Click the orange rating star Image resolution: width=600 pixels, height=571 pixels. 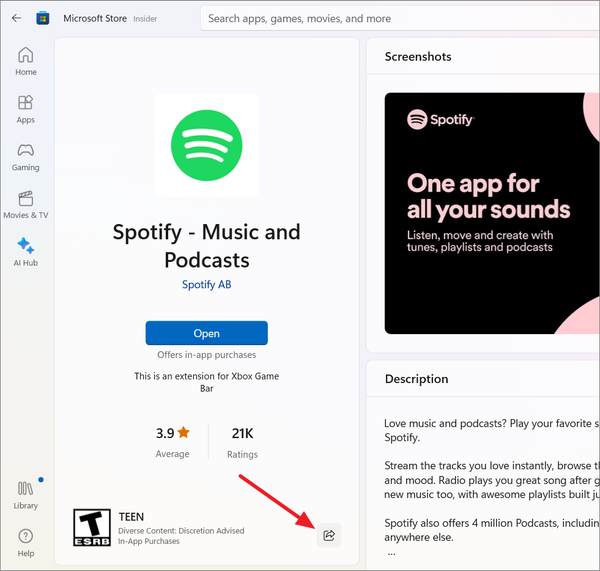184,432
